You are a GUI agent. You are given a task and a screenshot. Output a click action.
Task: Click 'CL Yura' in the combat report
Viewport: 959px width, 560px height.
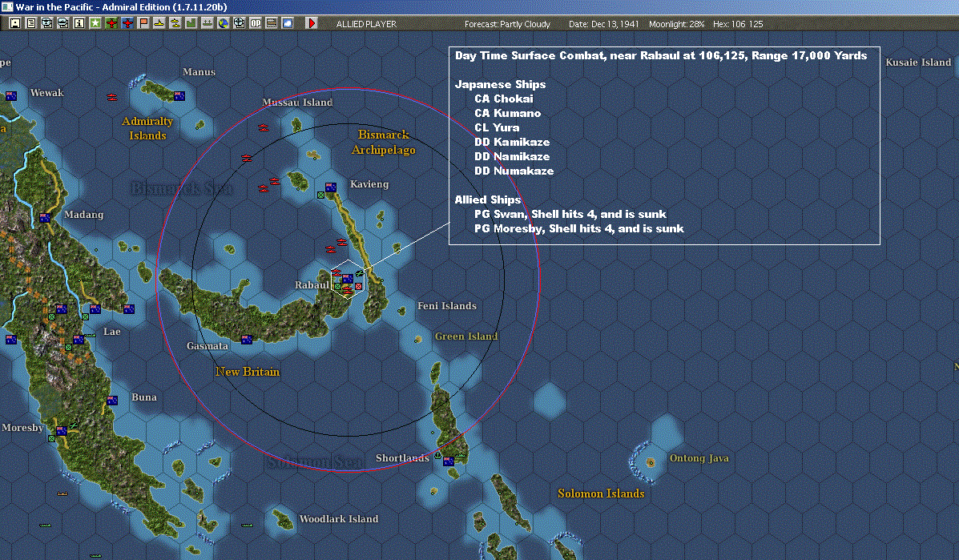[497, 127]
